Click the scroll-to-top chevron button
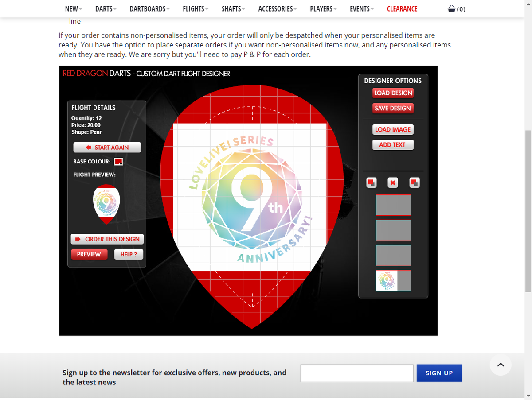The height and width of the screenshot is (400, 532). click(x=501, y=365)
